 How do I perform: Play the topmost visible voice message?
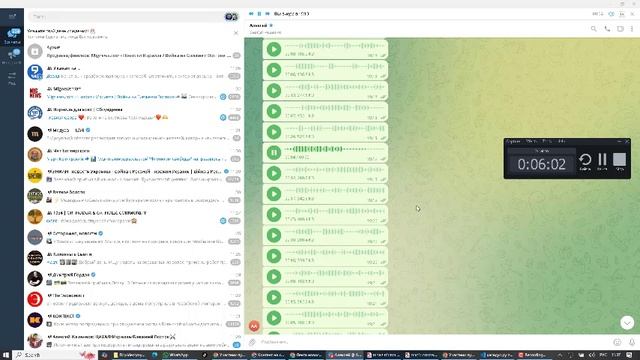[x=274, y=49]
